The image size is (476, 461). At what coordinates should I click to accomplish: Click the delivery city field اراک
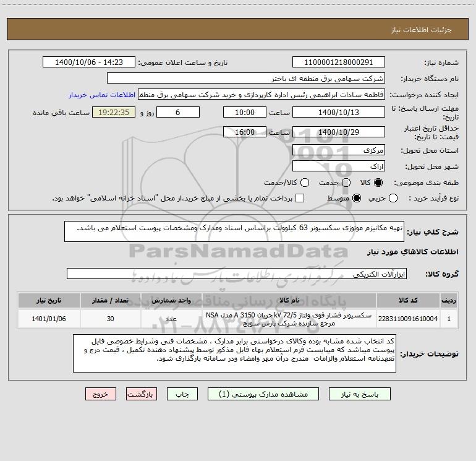coord(339,166)
